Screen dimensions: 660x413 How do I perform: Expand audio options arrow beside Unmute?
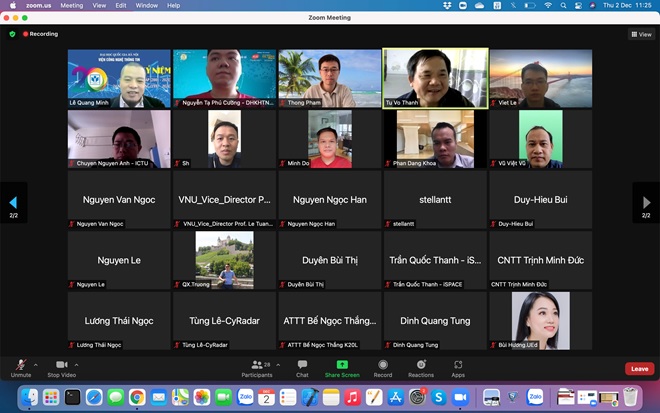coord(37,364)
